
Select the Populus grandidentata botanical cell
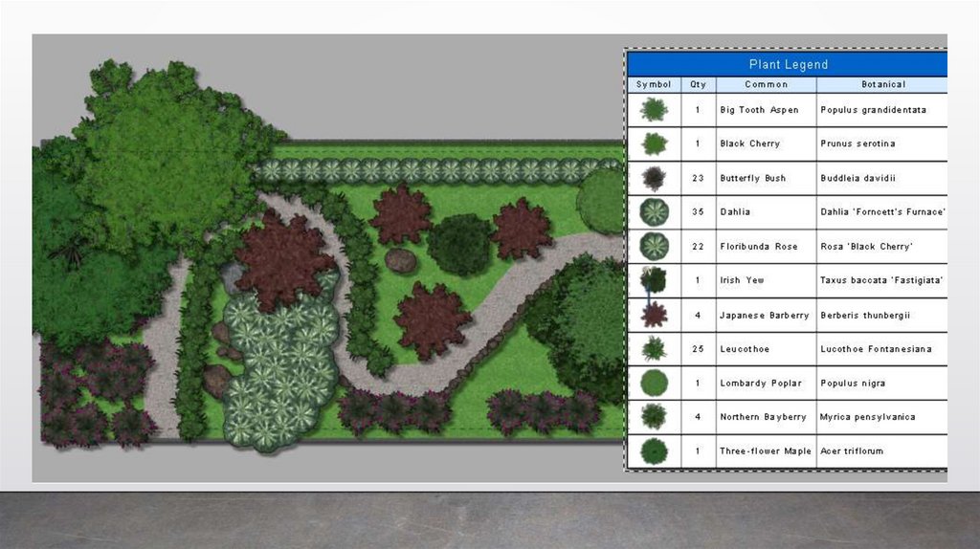click(882, 110)
